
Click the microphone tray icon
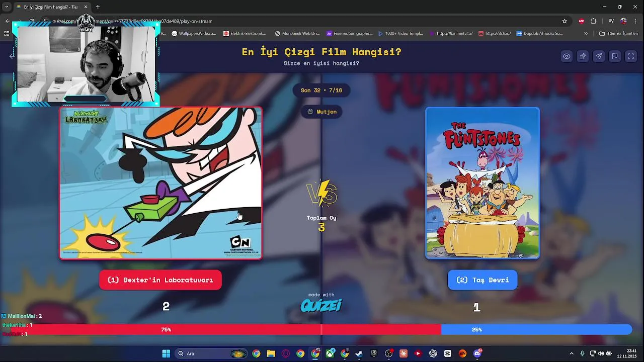(x=582, y=353)
